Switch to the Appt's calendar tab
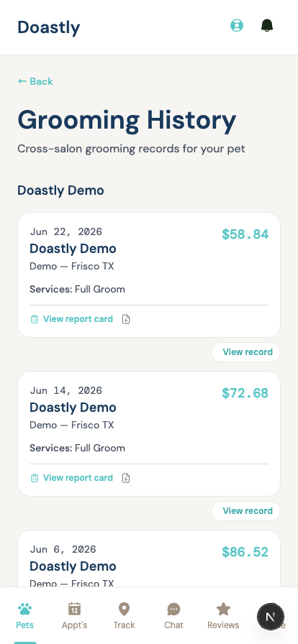298x644 pixels. tap(75, 616)
